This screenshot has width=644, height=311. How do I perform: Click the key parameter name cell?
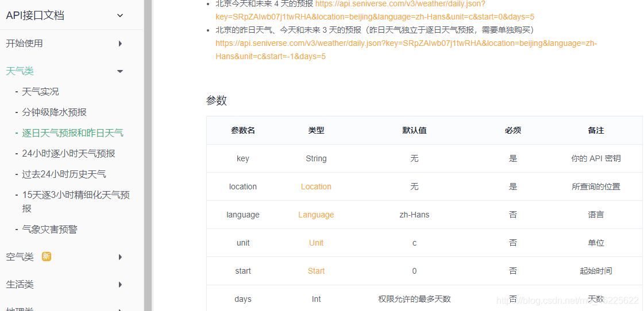[x=243, y=158]
